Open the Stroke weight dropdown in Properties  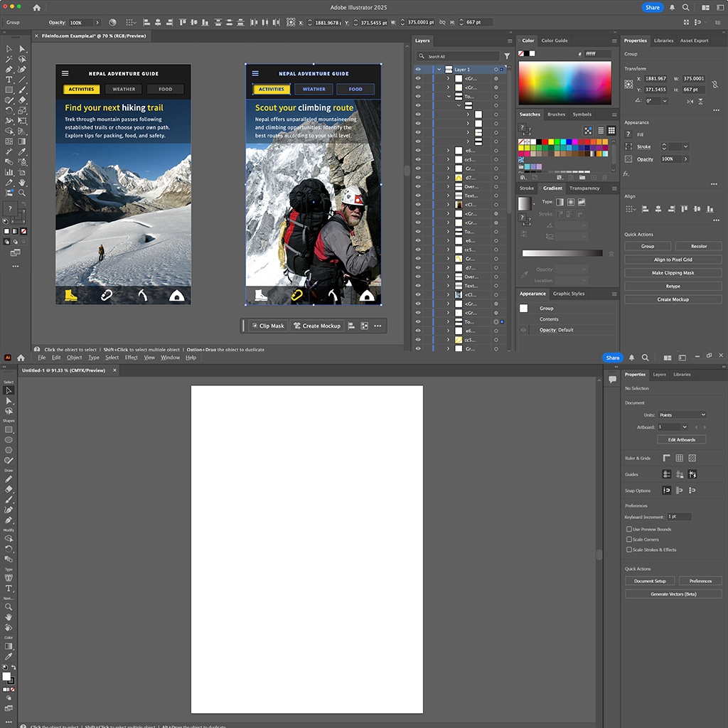(685, 146)
